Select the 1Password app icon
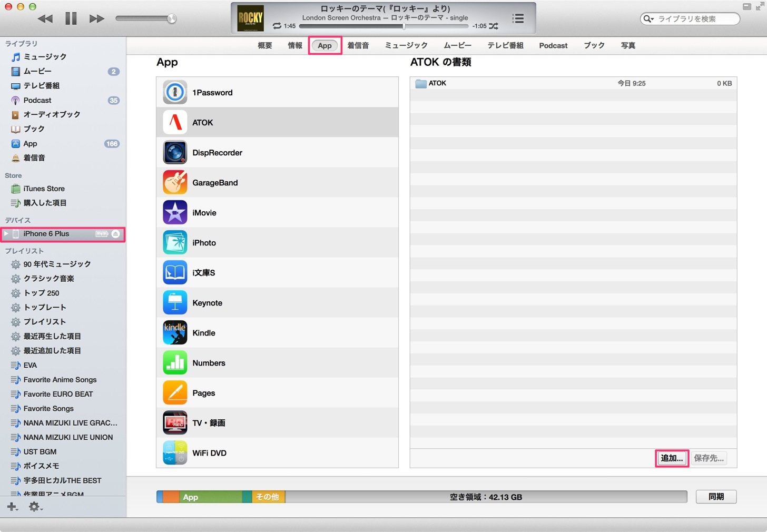Screen dimensions: 767x532 pyautogui.click(x=175, y=93)
